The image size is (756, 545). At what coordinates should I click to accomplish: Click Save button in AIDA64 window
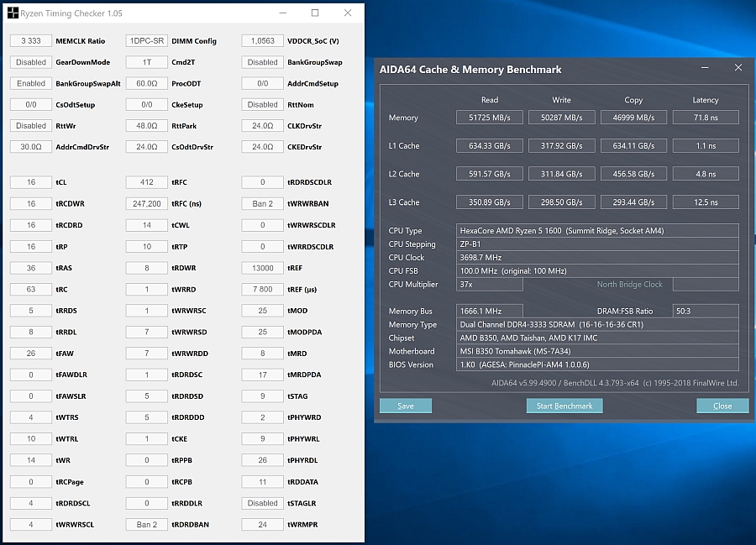[x=406, y=406]
